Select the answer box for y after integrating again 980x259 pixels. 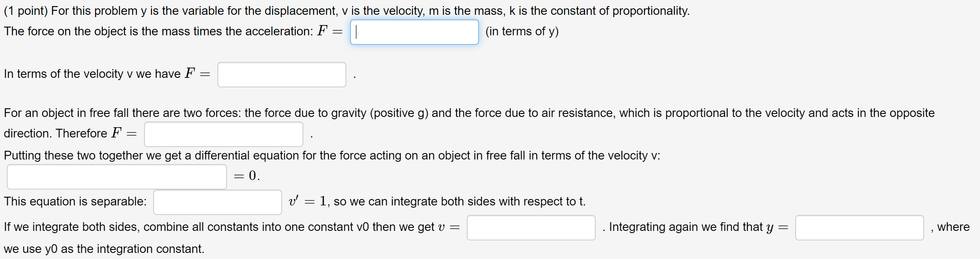(x=860, y=229)
